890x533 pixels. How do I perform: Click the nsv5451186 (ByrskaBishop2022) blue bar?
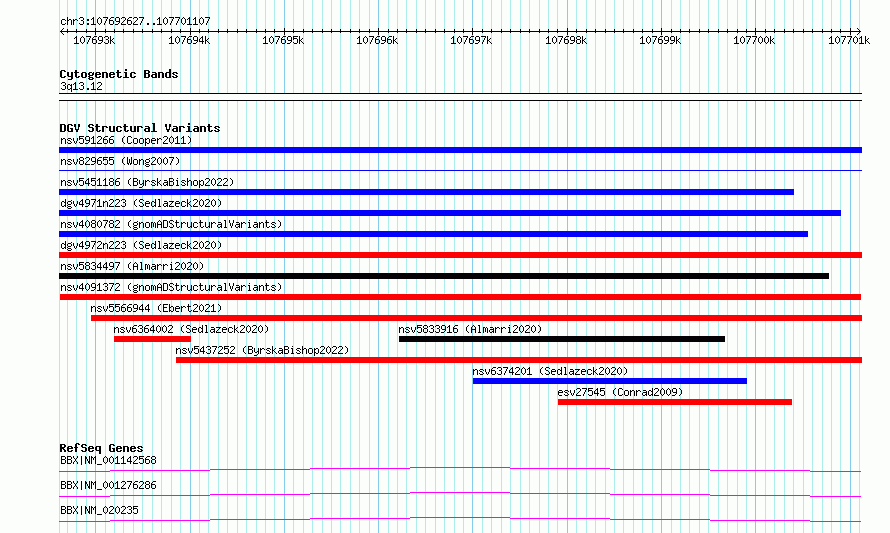pos(426,192)
